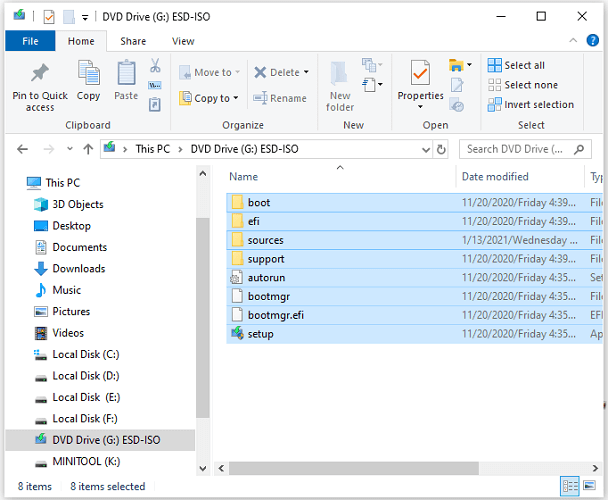
Task: Click the Paste shortcut icon
Action: click(155, 105)
